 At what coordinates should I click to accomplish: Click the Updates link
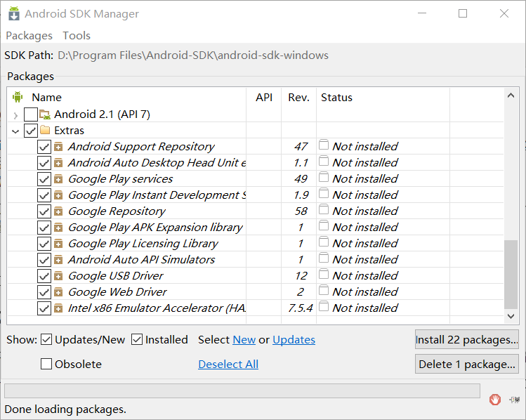[294, 340]
